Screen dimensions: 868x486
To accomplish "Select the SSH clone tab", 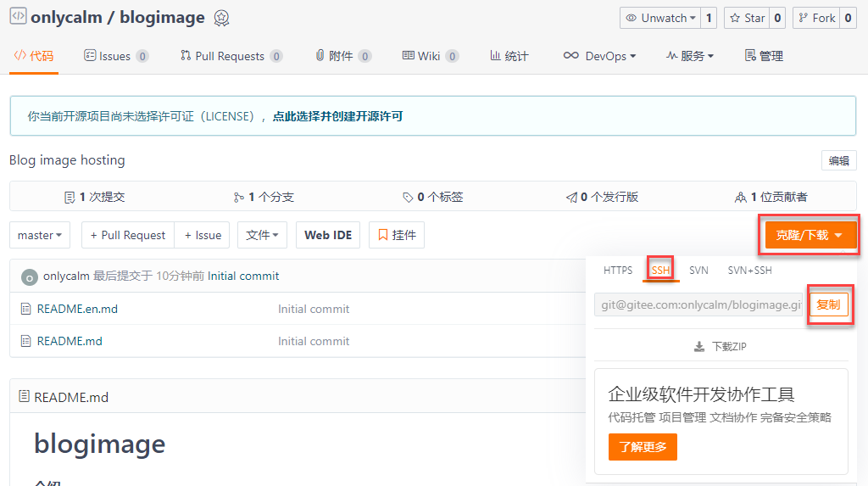I will [660, 271].
